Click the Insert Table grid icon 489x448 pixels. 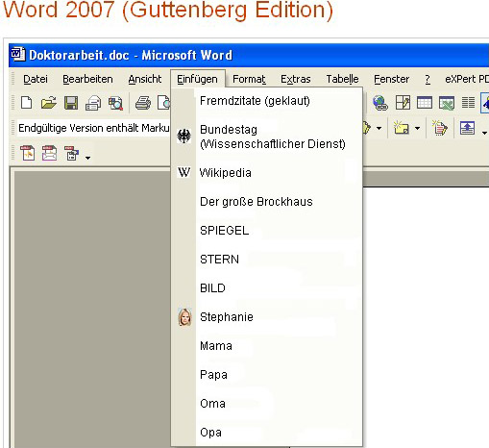pos(425,103)
